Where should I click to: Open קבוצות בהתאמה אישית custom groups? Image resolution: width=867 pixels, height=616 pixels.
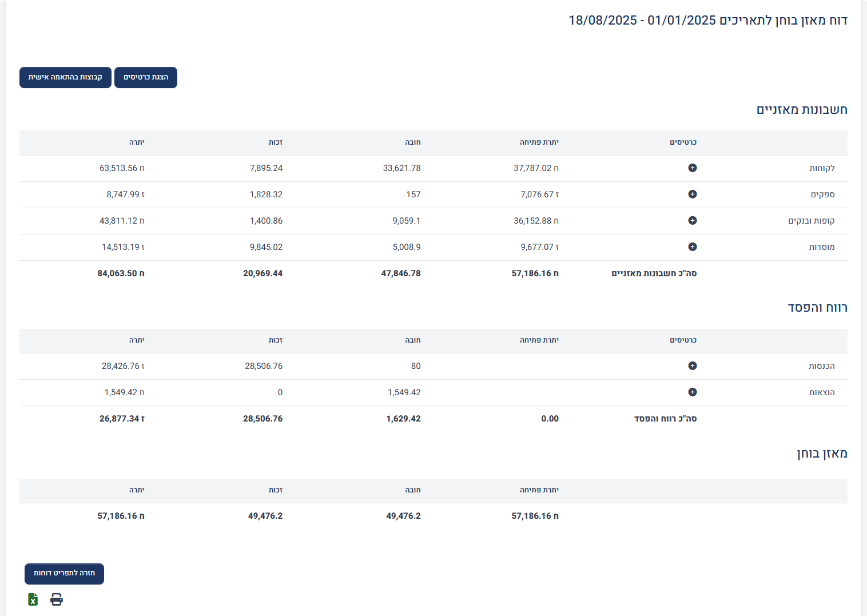click(65, 77)
